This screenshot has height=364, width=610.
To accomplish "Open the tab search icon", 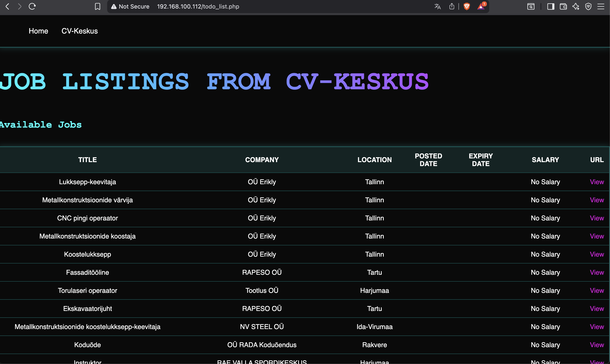I will click(531, 6).
